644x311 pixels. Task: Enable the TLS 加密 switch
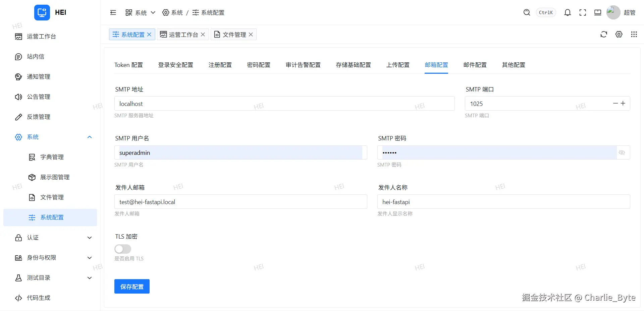pyautogui.click(x=123, y=249)
